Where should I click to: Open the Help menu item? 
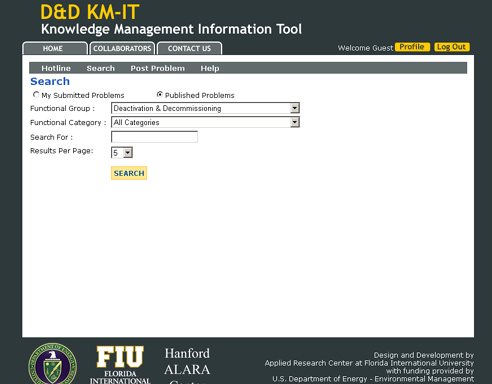click(x=210, y=68)
